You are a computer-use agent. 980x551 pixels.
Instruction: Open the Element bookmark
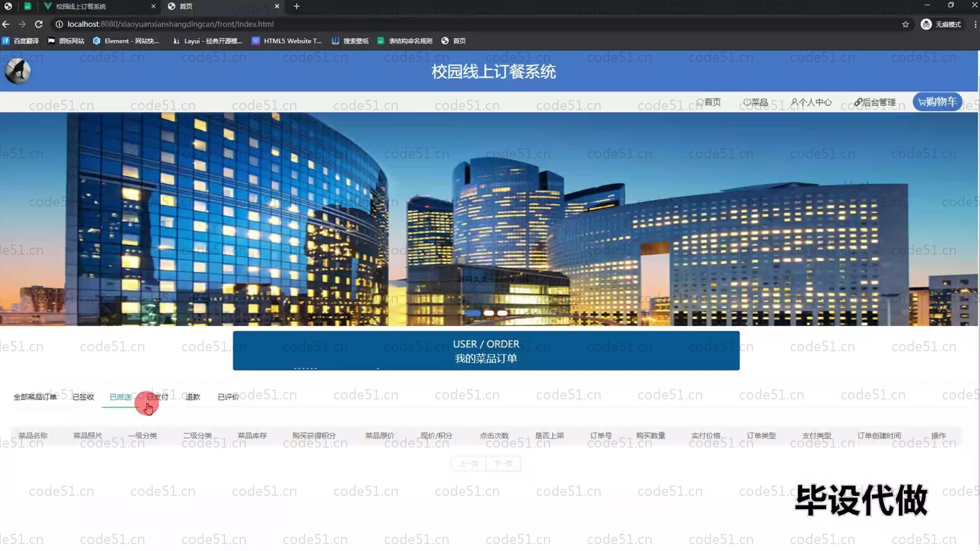point(126,41)
